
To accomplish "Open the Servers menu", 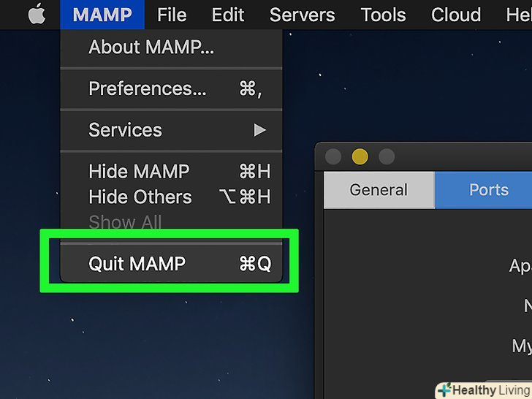I will pyautogui.click(x=301, y=15).
